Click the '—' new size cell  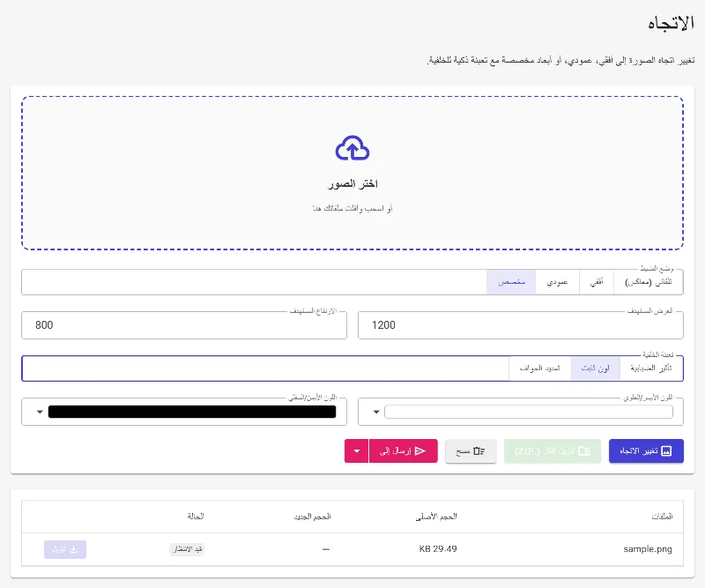click(326, 549)
